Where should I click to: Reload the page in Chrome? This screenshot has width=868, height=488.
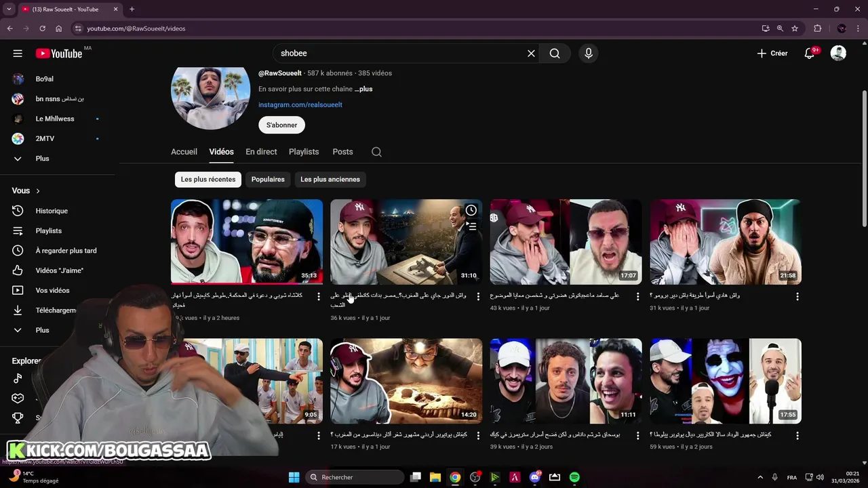coord(42,28)
